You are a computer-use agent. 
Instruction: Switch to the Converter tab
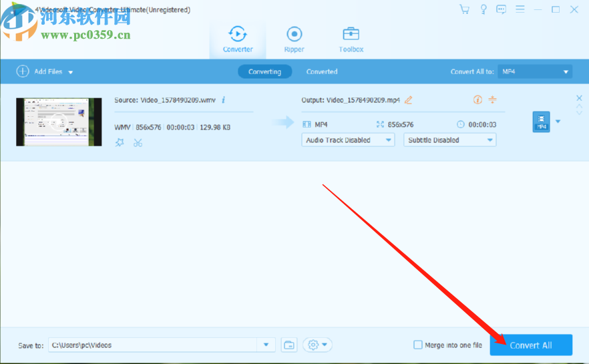[238, 39]
